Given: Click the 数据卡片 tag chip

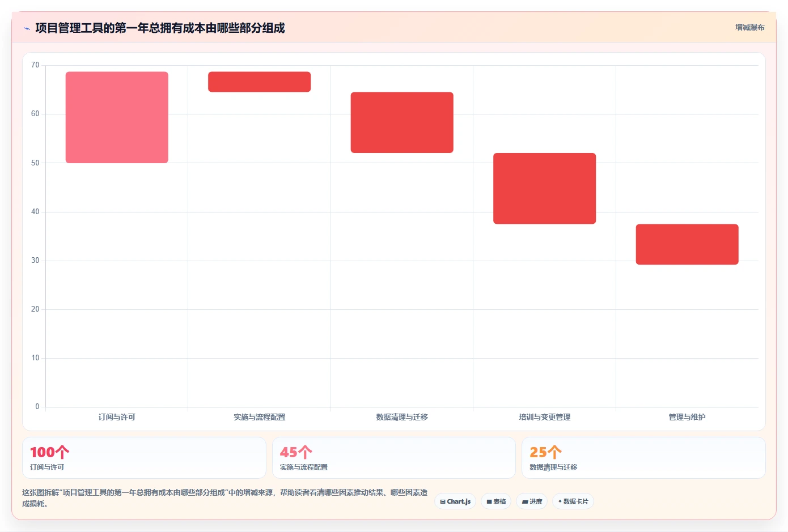Looking at the screenshot, I should [x=573, y=501].
